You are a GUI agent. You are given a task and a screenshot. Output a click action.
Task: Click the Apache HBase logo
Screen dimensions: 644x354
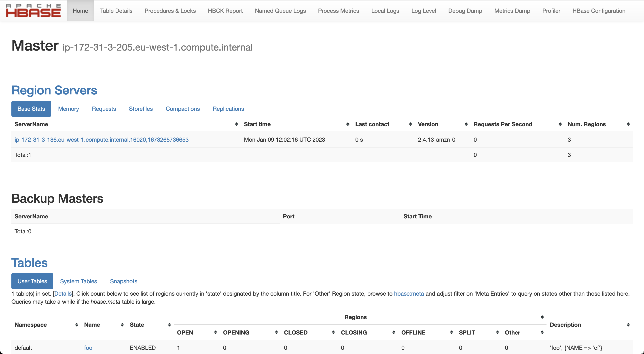click(33, 11)
